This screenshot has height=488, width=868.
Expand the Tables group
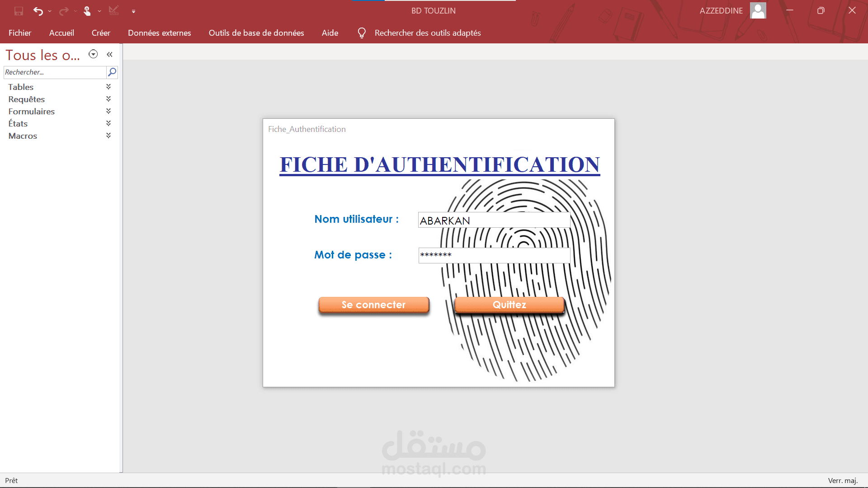[x=108, y=87]
